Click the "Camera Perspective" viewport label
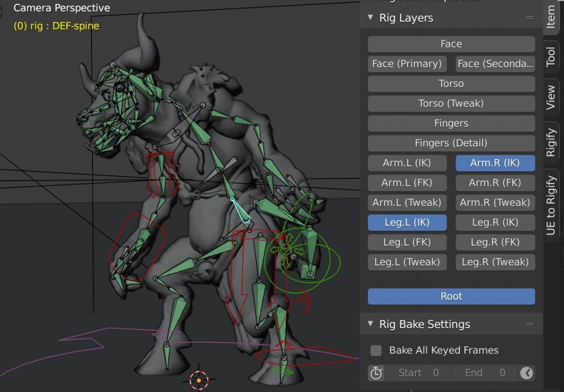The width and height of the screenshot is (564, 392). coord(62,8)
